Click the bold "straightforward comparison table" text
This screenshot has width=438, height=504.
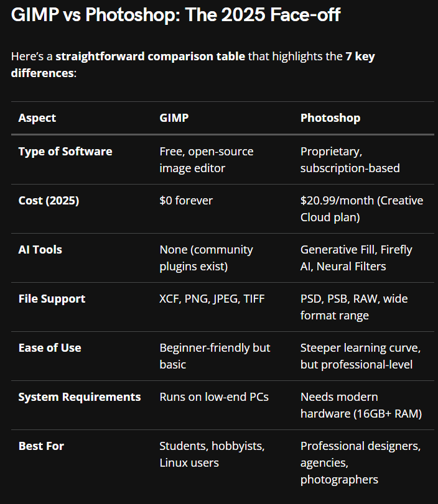(x=150, y=57)
